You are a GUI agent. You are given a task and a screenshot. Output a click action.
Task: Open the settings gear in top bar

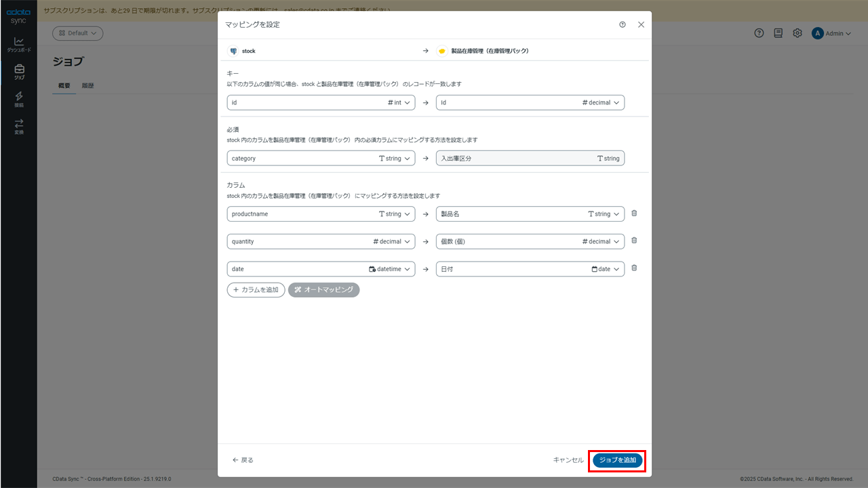[x=797, y=33]
